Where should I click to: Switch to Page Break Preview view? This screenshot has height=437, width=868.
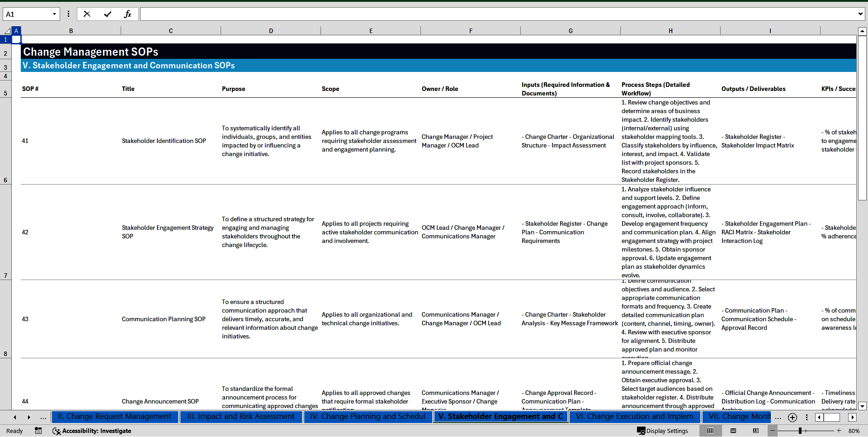pos(756,431)
